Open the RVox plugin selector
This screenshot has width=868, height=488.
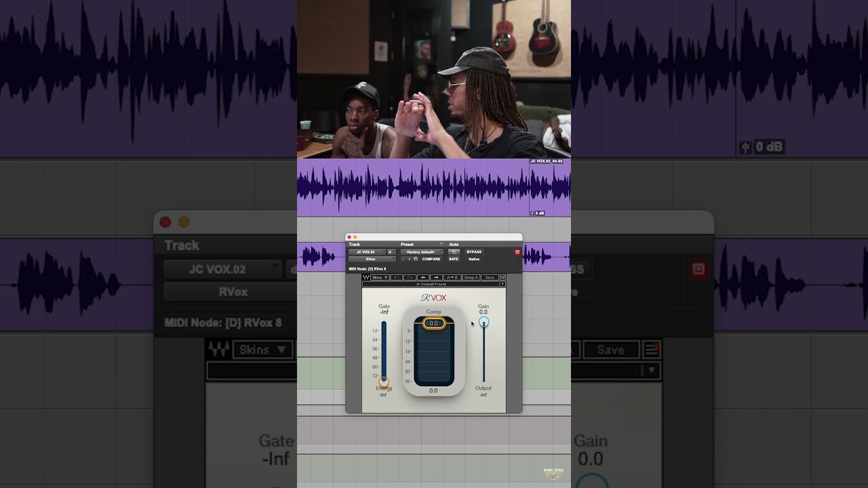pyautogui.click(x=372, y=259)
